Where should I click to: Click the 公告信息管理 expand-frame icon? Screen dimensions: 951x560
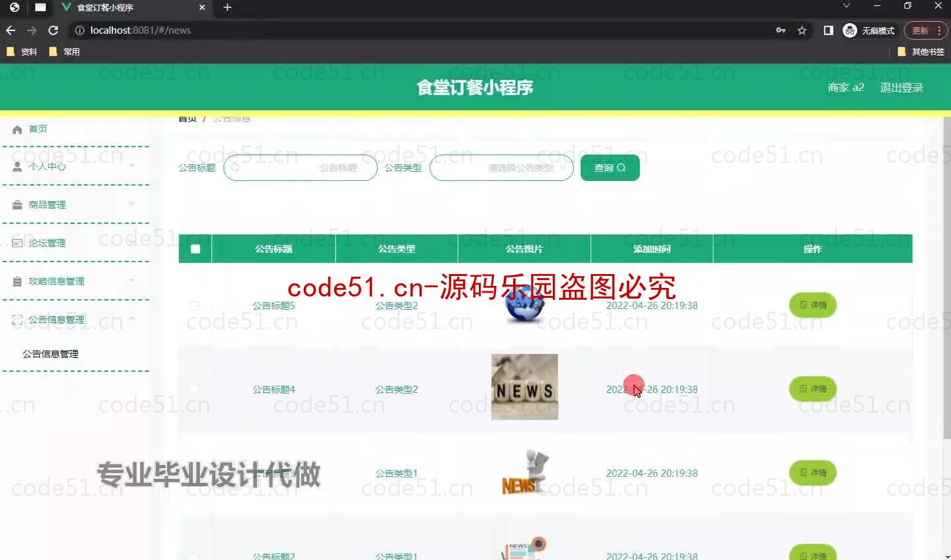(17, 320)
